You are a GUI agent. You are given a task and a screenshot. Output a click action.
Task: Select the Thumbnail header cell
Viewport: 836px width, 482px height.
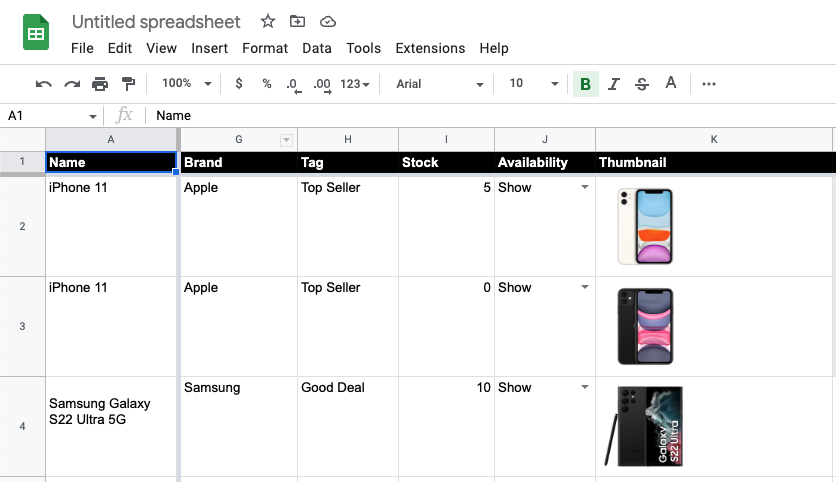pos(714,163)
